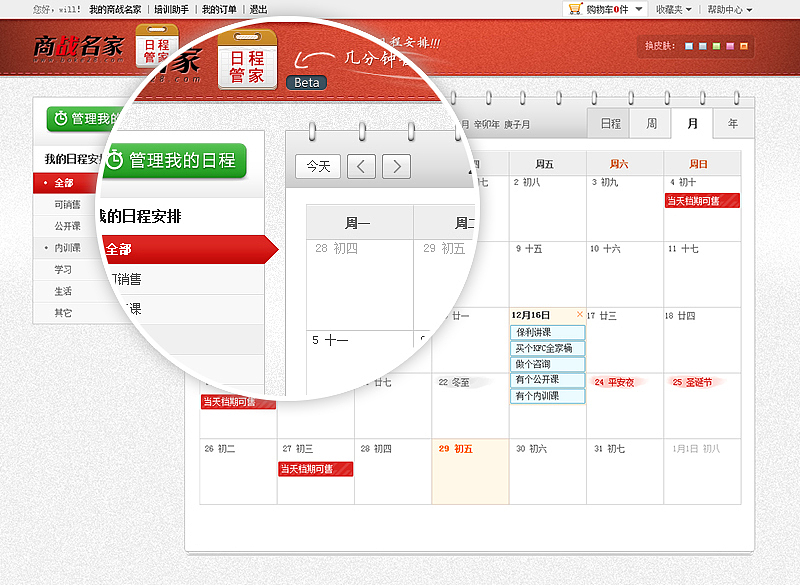Click the 商战名家 site logo
800x585 pixels.
coord(78,48)
